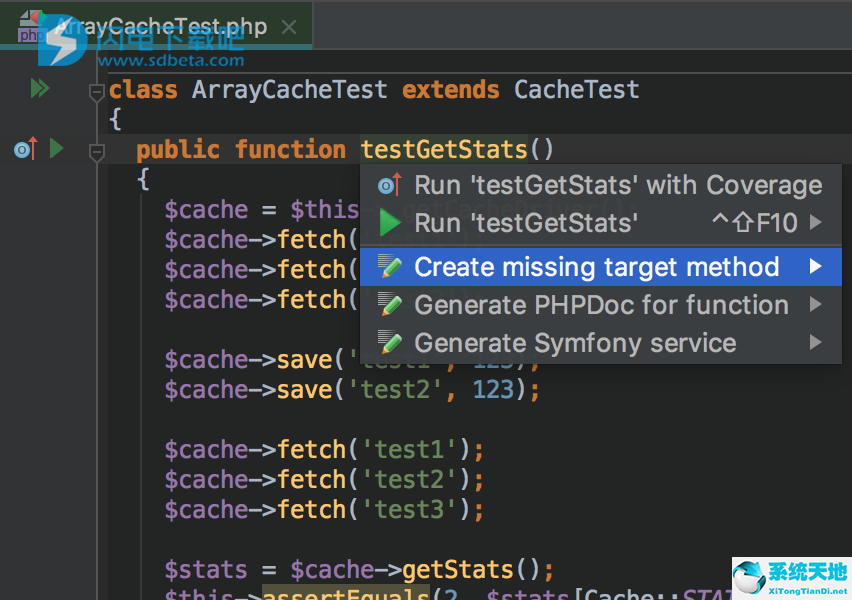Close the ArrayCacheTest.php tab

pos(289,27)
